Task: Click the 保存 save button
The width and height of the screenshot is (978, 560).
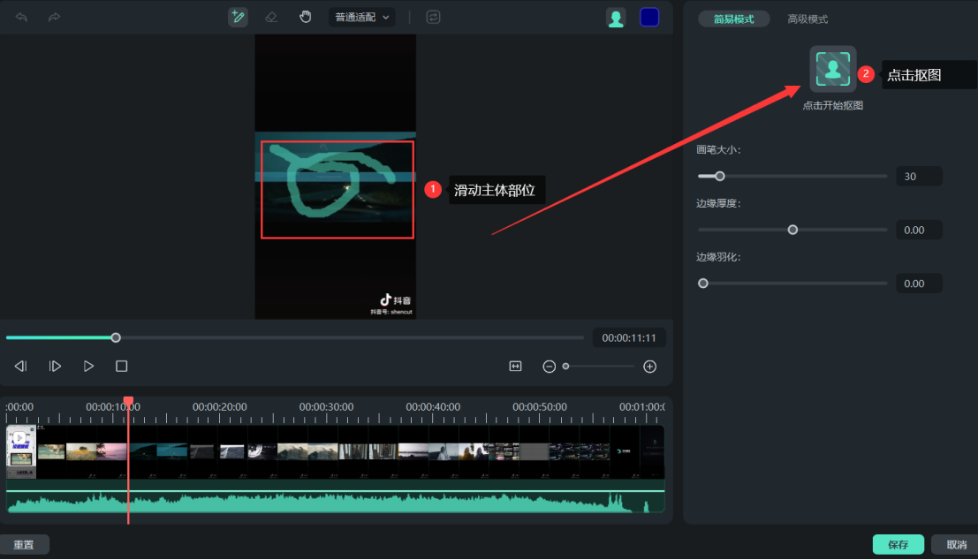Action: click(x=898, y=544)
